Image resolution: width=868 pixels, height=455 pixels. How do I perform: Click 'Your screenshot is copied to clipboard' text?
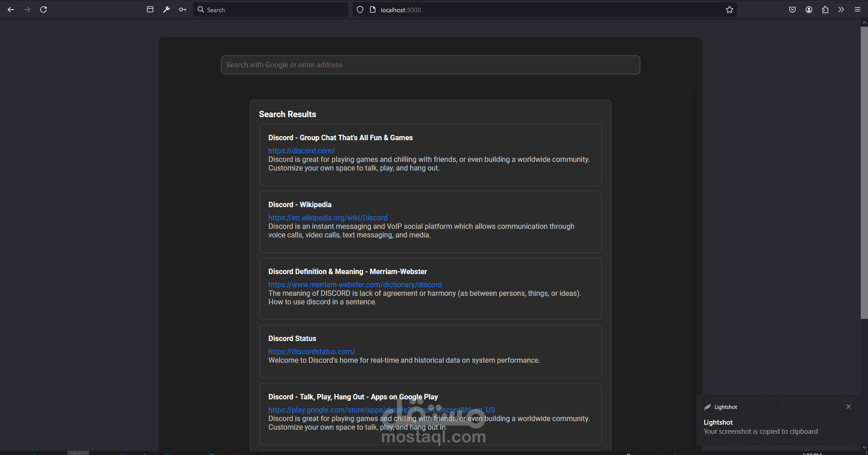(761, 431)
